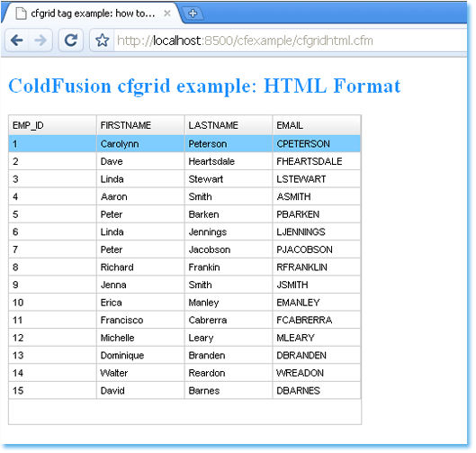Select the JSMITH email cell
Viewport: 476px width, 453px height.
(x=317, y=285)
